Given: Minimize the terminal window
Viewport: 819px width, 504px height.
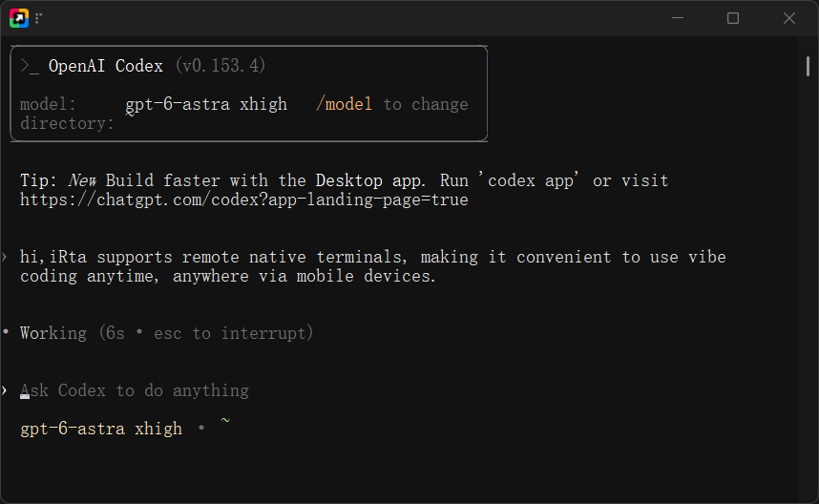Looking at the screenshot, I should click(678, 18).
